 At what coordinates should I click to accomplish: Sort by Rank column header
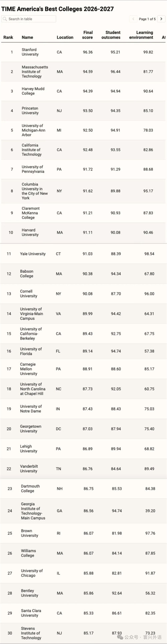coord(8,37)
